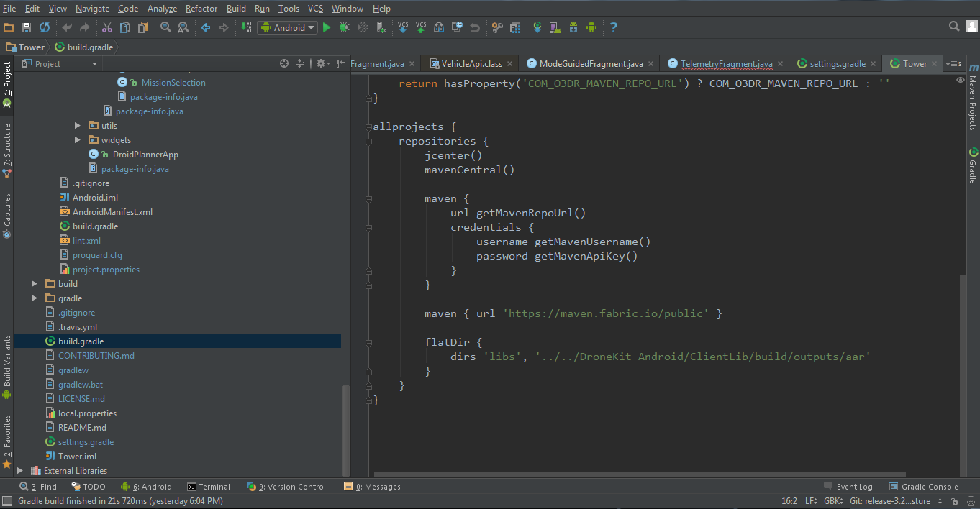The height and width of the screenshot is (509, 980).
Task: Expand the utils folder in Project tree
Action: tap(78, 125)
